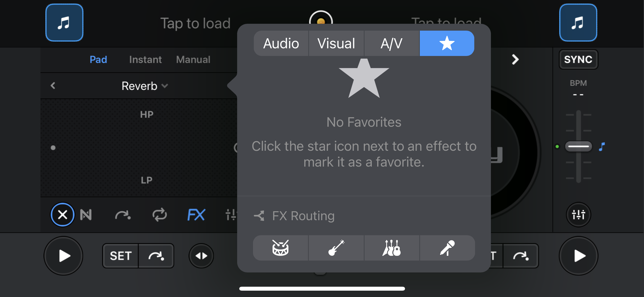
Task: Tap the drums FX routing icon
Action: pos(280,248)
